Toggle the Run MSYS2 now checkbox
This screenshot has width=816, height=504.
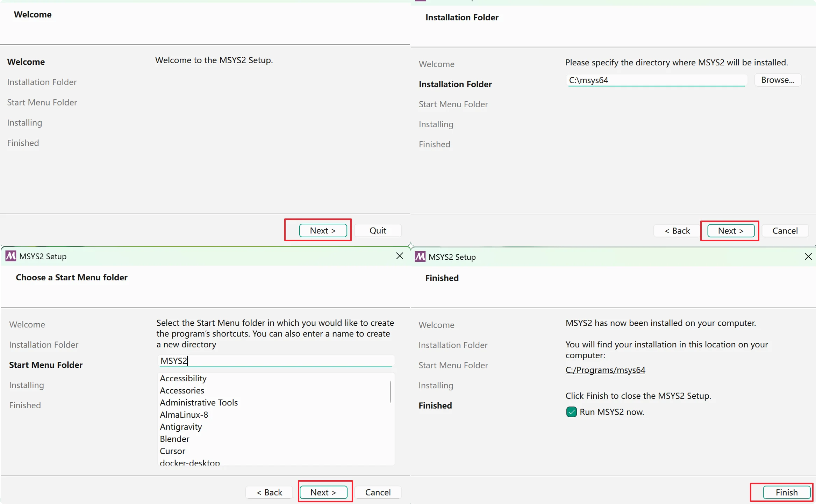(571, 412)
